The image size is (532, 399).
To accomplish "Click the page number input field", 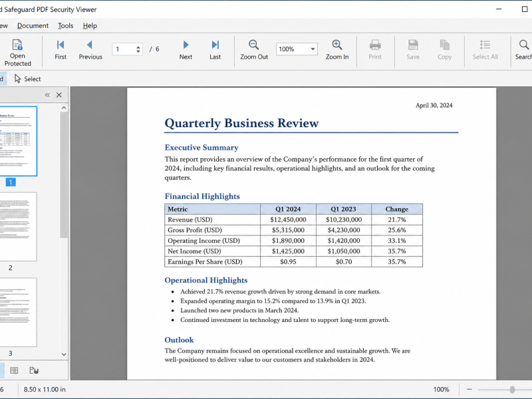I will [124, 49].
